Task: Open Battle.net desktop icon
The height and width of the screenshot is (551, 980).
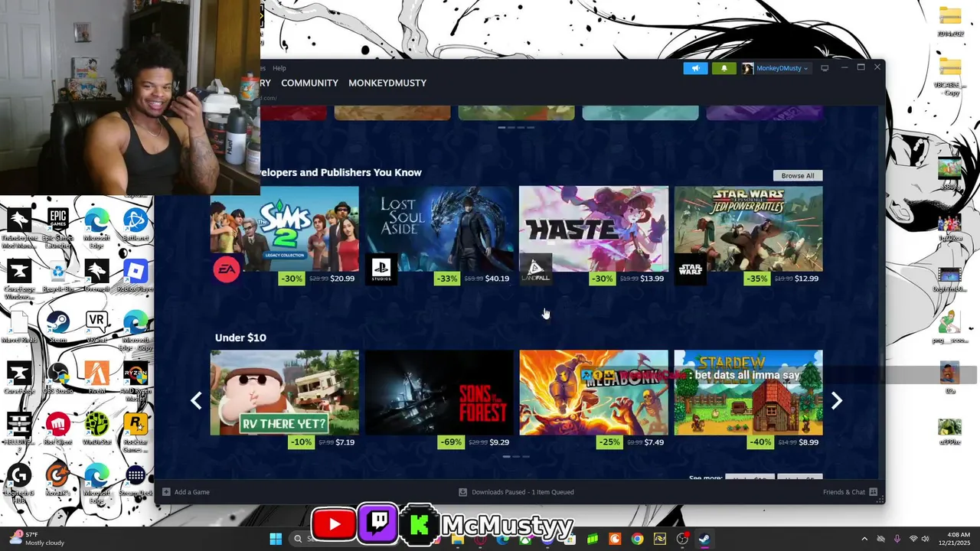Action: [x=136, y=227]
